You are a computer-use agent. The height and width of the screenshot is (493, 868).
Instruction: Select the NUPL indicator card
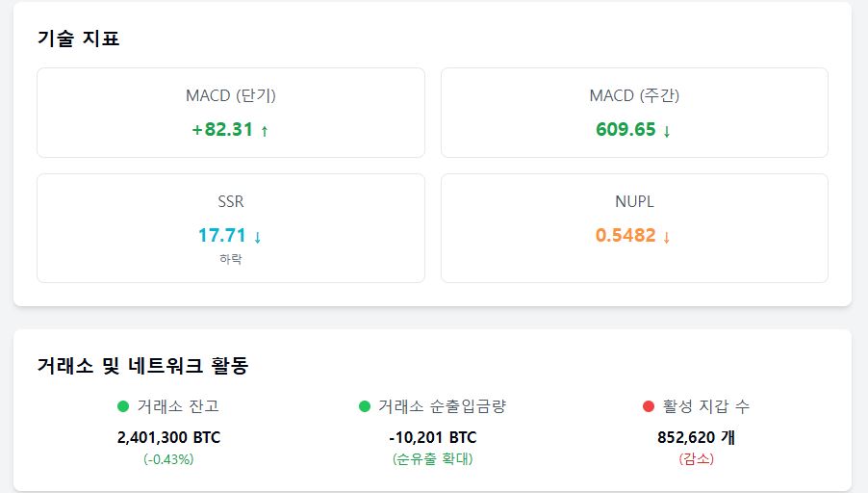point(634,228)
